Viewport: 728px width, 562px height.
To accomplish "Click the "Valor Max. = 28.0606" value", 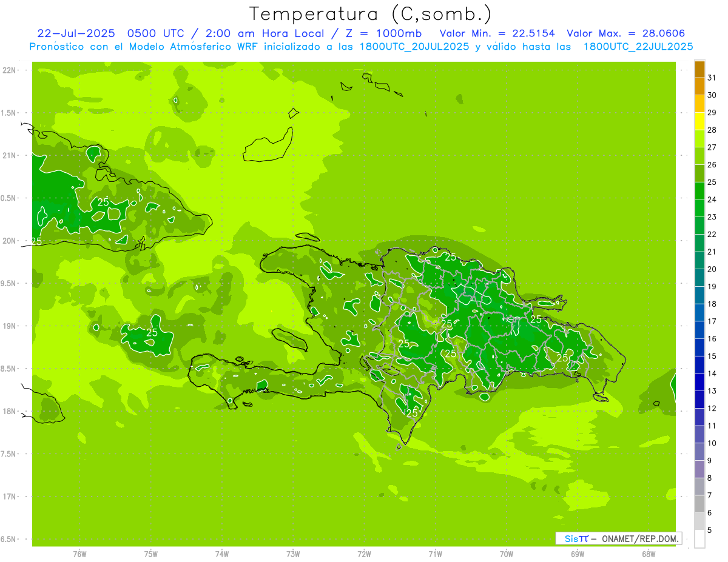I will tap(626, 33).
